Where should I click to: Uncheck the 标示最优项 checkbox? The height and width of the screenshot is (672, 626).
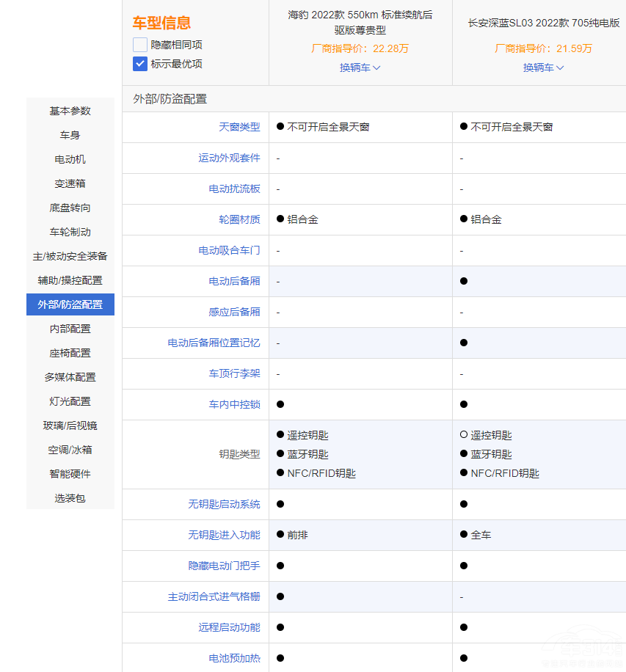tap(140, 64)
